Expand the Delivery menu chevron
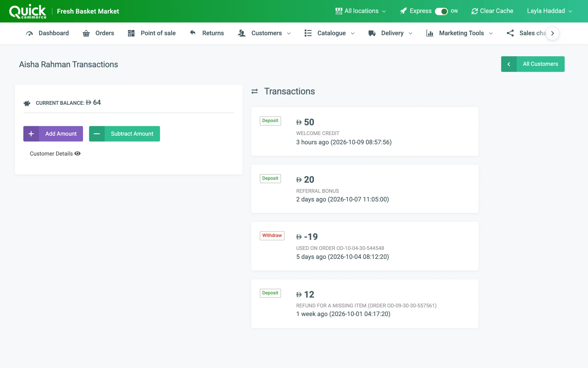Screen dimensions: 588x368 coord(410,33)
